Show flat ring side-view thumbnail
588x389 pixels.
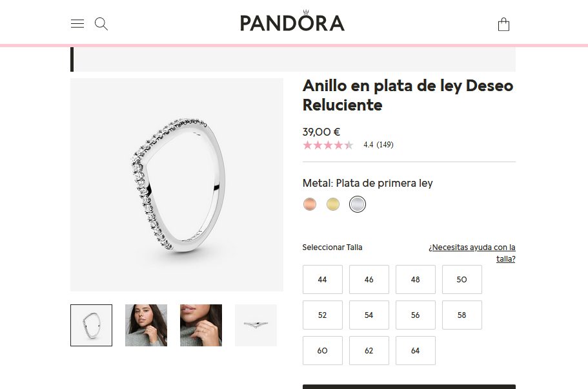click(x=256, y=325)
